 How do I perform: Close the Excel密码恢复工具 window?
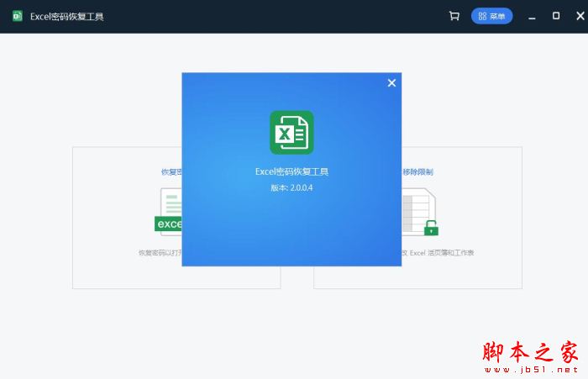pos(580,16)
